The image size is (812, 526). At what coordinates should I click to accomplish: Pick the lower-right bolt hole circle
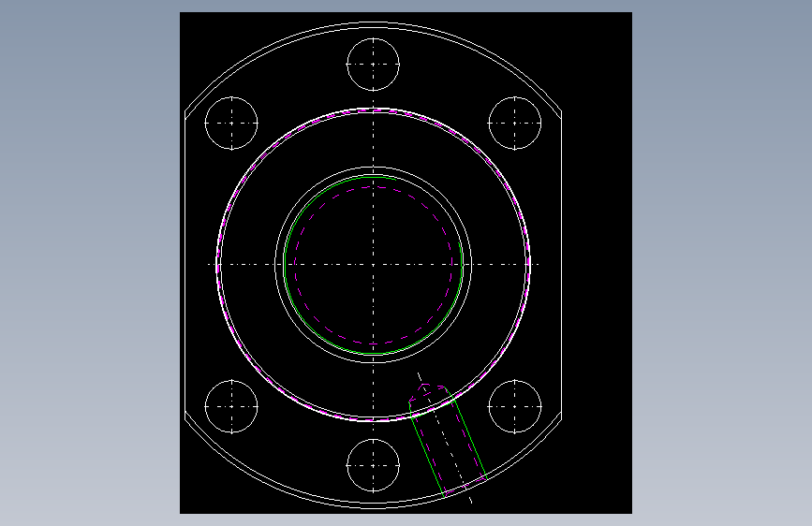point(515,406)
